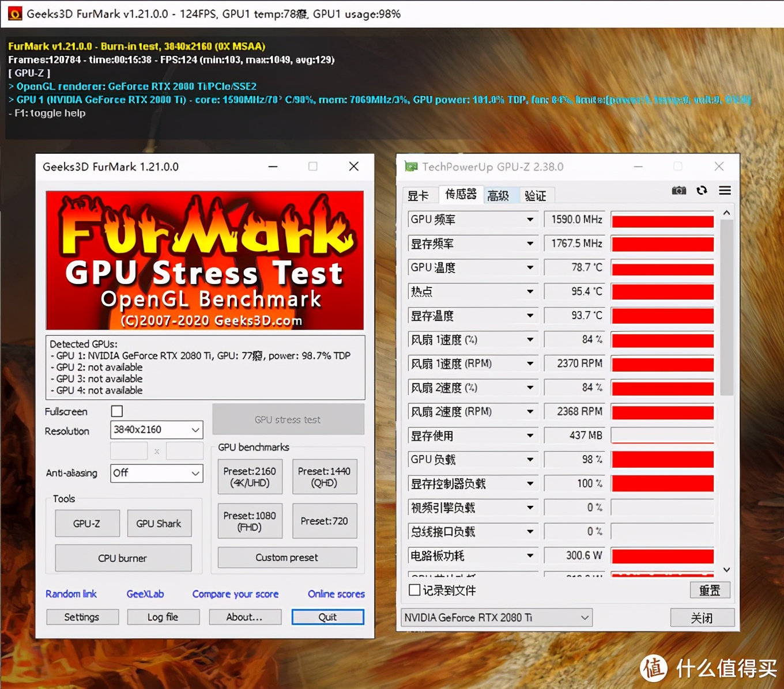Launch the GPU Shark tool
The image size is (784, 689).
159,524
